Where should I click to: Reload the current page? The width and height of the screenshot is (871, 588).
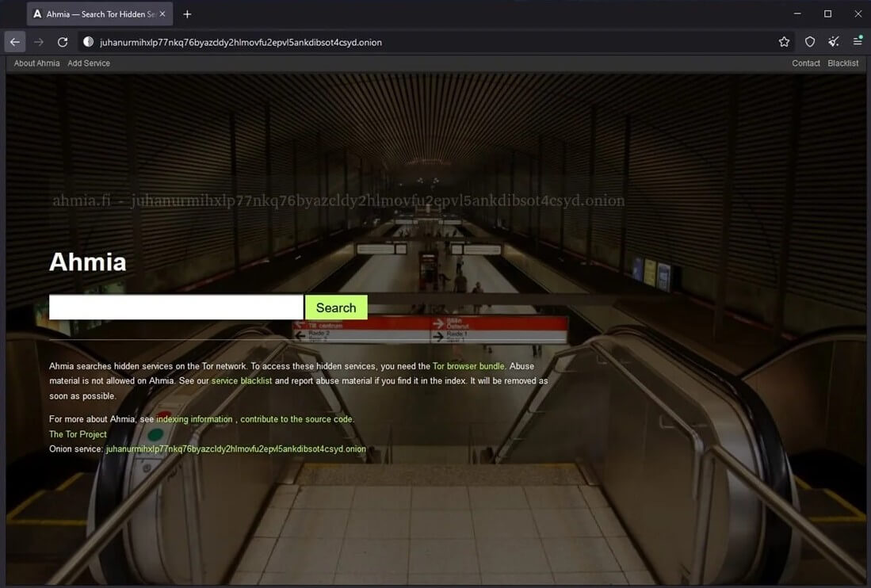63,41
